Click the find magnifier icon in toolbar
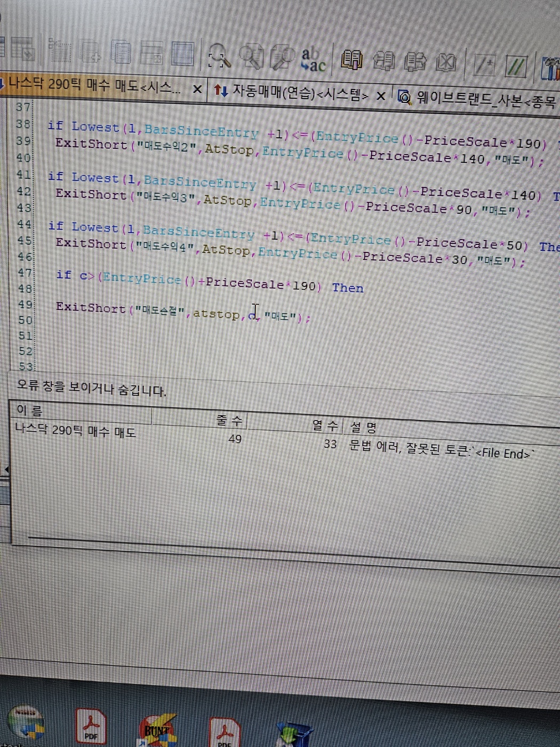 click(x=219, y=56)
